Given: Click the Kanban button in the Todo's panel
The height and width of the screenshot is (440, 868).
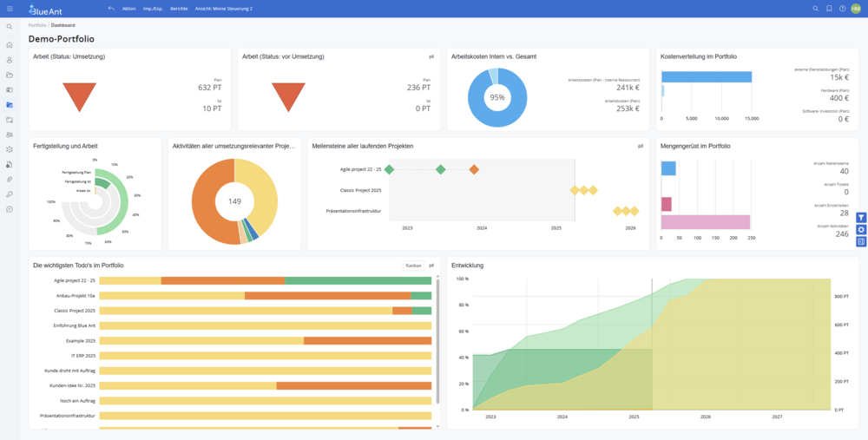Looking at the screenshot, I should coord(413,265).
